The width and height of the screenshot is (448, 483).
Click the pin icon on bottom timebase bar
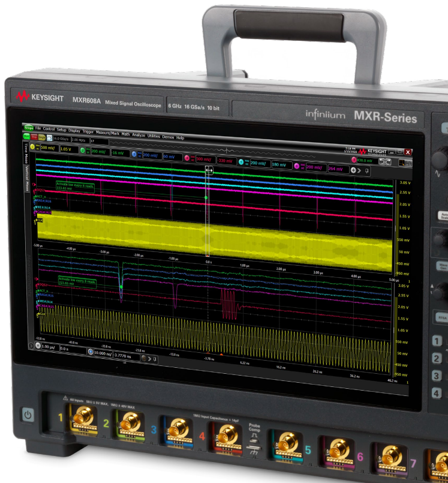(155, 359)
